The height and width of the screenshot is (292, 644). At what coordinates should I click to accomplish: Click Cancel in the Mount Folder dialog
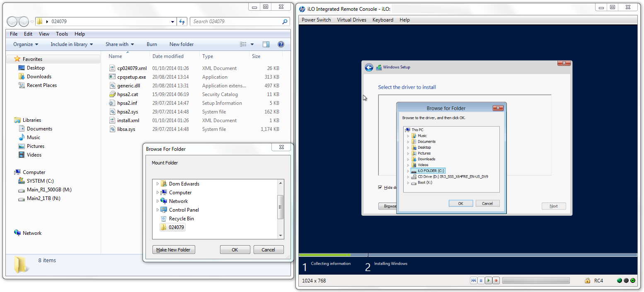click(269, 250)
